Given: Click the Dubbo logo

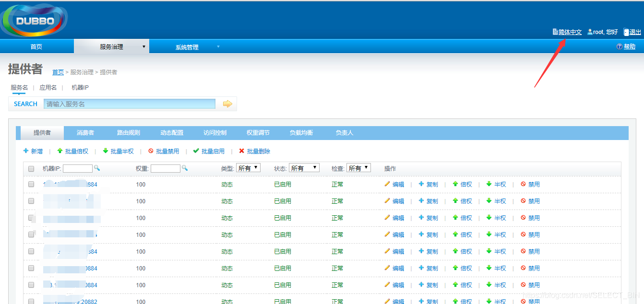Looking at the screenshot, I should (x=34, y=20).
